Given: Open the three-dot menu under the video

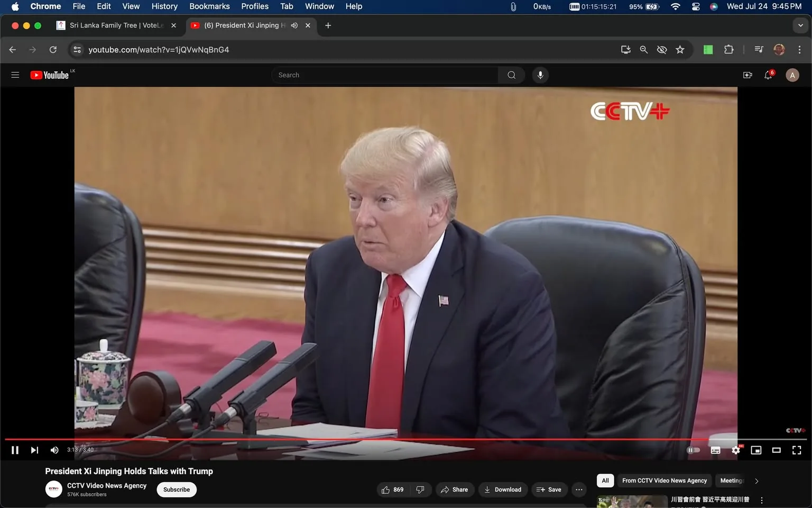Looking at the screenshot, I should pos(579,489).
